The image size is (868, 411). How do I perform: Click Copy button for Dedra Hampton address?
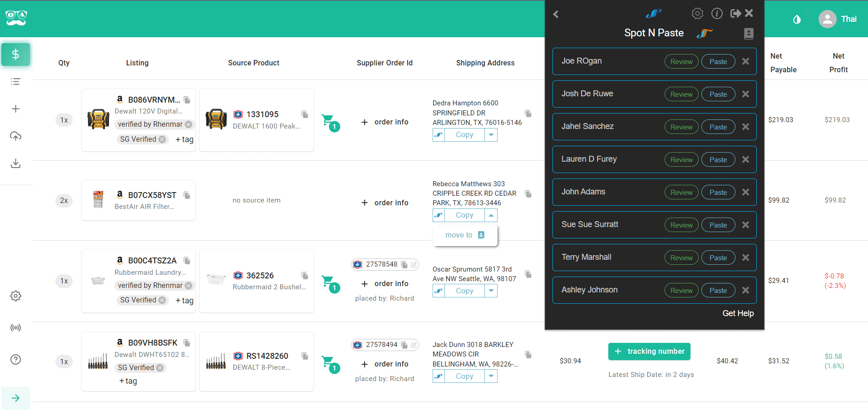(x=464, y=135)
